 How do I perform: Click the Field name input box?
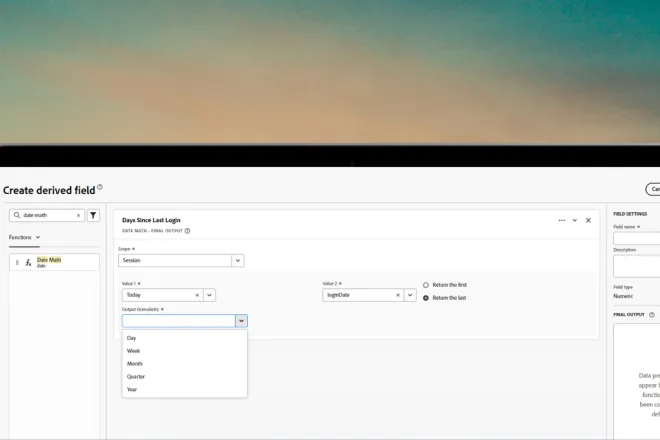coord(637,238)
